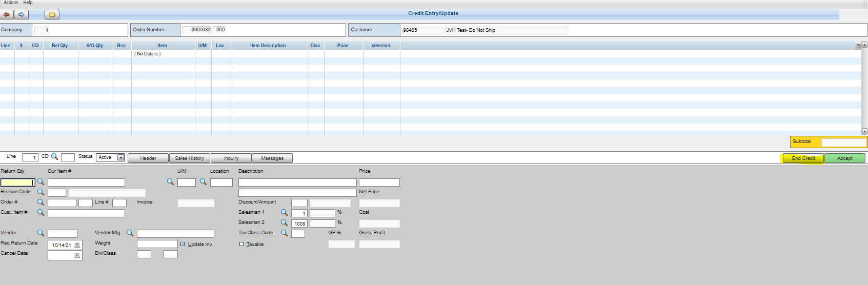Open Salesman 2 lookup magnifier
Image resolution: width=868 pixels, height=285 pixels.
[x=284, y=222]
